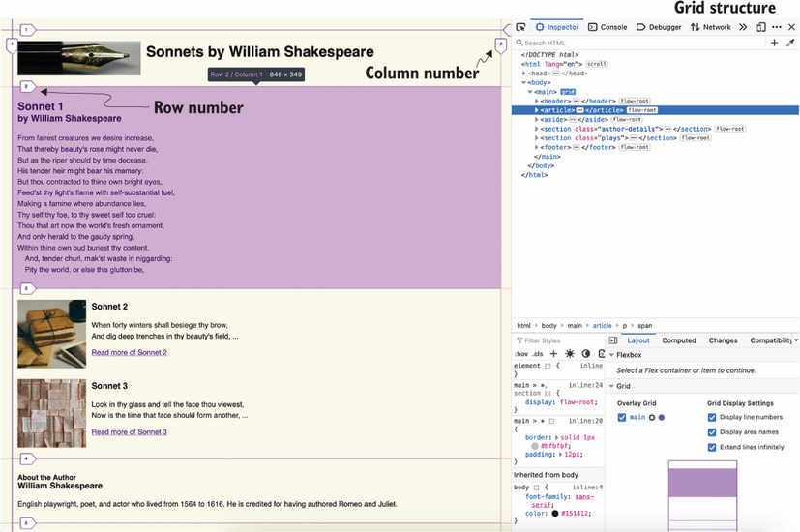Show more DevTools tabs chevron
The image size is (800, 532).
[x=743, y=27]
